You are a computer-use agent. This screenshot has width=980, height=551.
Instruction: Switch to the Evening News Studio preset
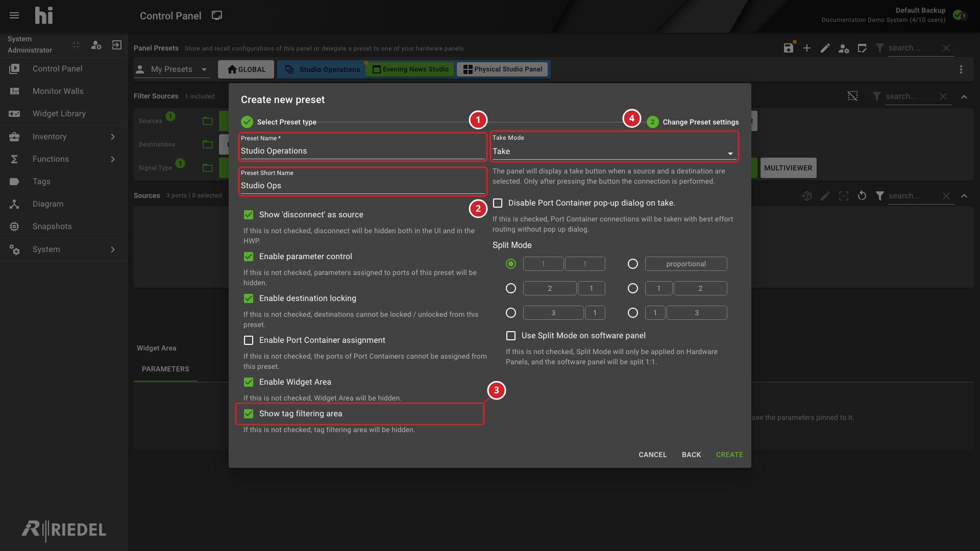pos(410,69)
